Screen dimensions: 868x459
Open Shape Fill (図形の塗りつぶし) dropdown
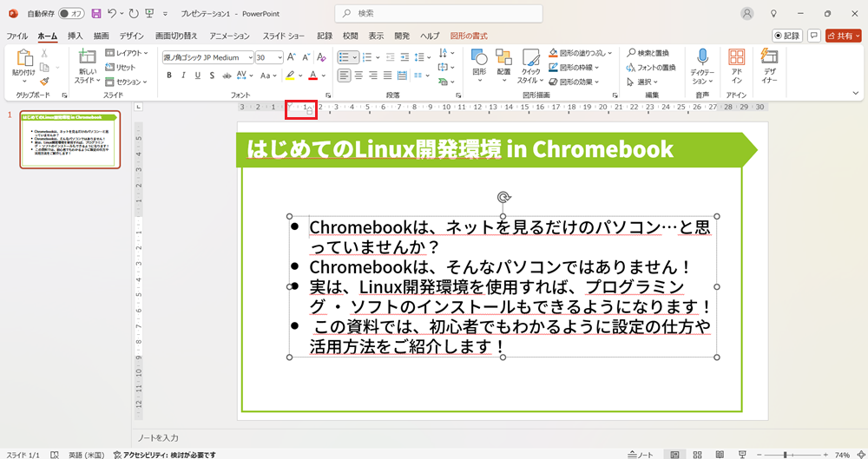[x=580, y=53]
